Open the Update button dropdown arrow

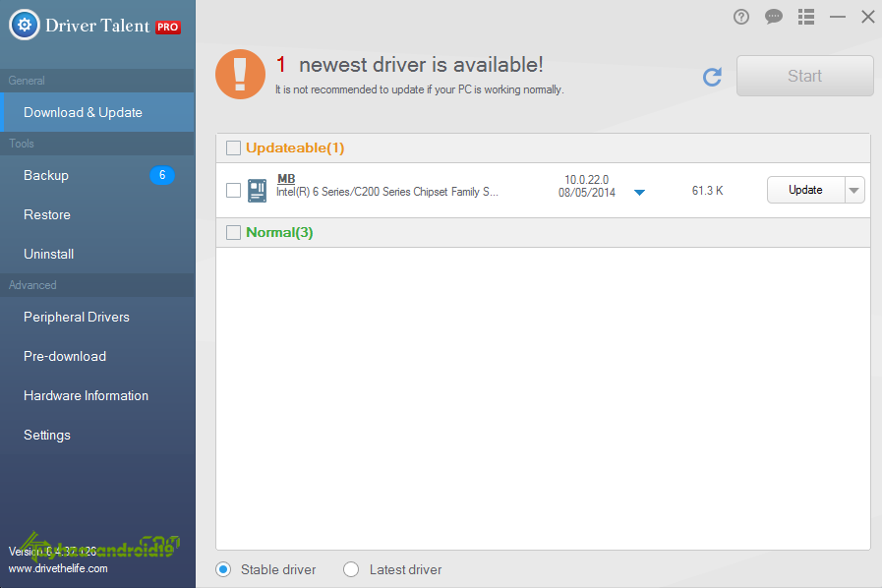coord(853,190)
